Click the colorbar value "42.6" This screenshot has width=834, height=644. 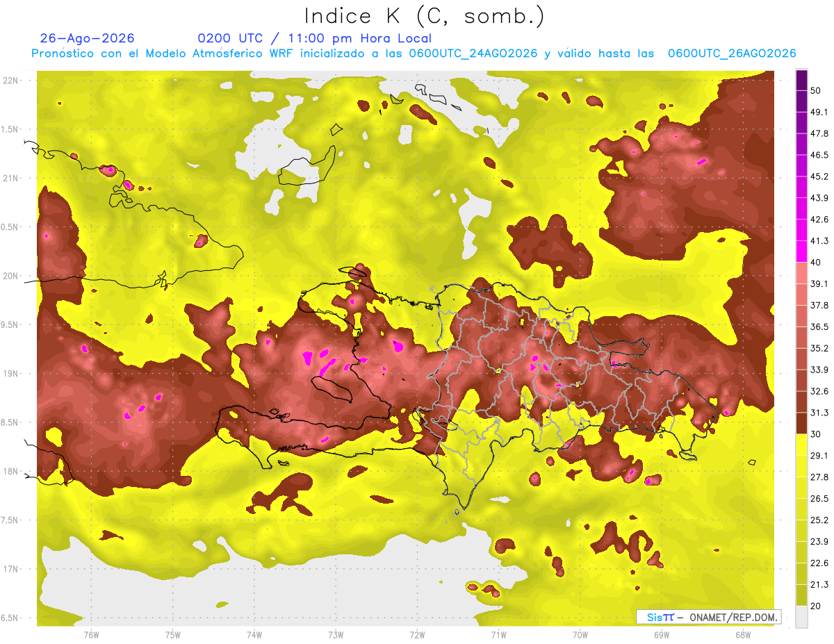[x=819, y=220]
